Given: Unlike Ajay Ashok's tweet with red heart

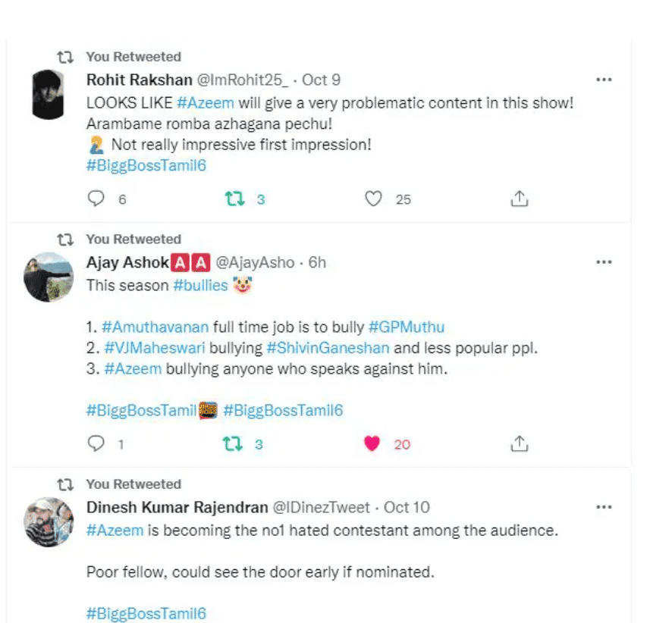Looking at the screenshot, I should click(x=372, y=444).
